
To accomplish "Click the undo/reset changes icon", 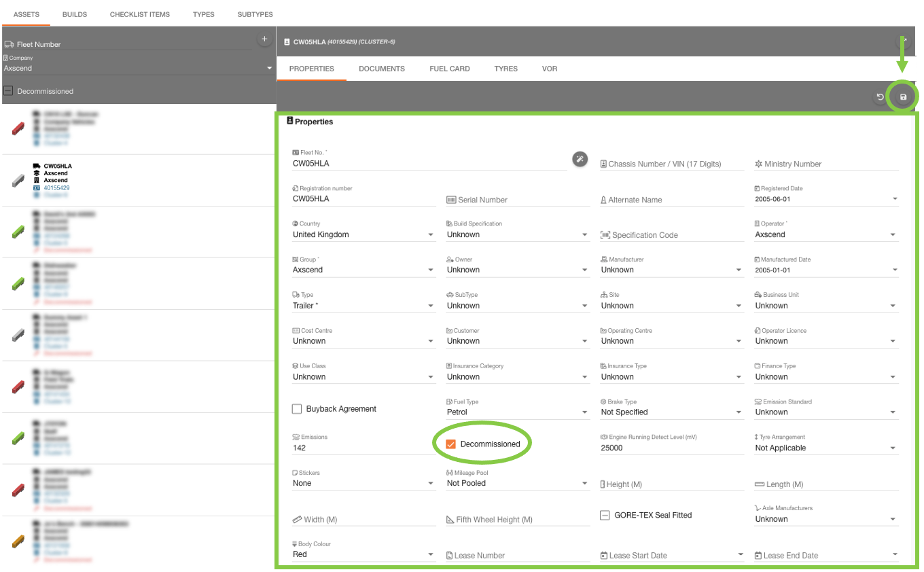I will (x=880, y=97).
